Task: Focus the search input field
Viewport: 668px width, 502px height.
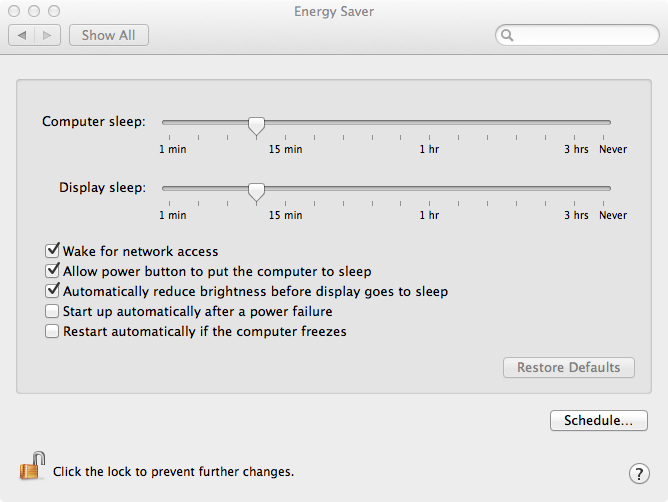Action: pyautogui.click(x=577, y=35)
